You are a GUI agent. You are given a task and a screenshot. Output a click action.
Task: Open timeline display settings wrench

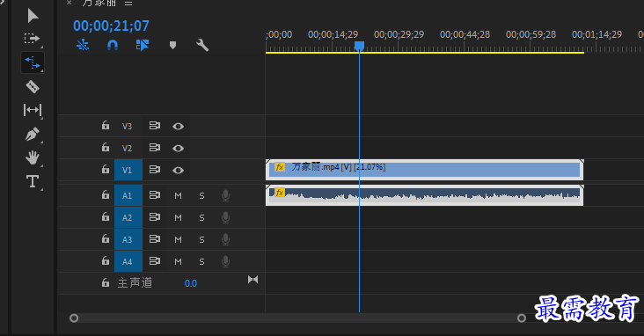click(202, 45)
